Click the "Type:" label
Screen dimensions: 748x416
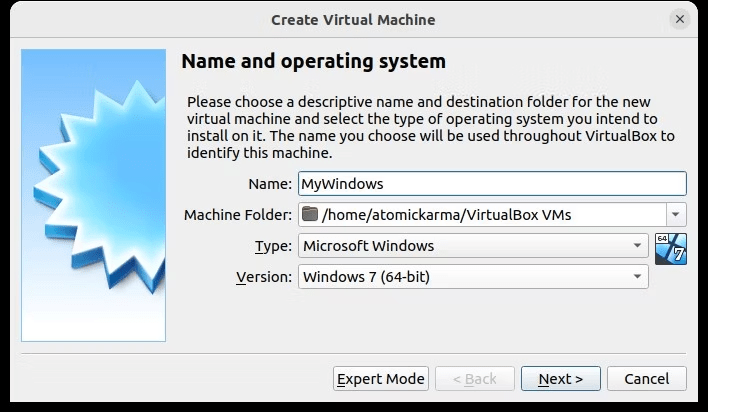(x=273, y=246)
